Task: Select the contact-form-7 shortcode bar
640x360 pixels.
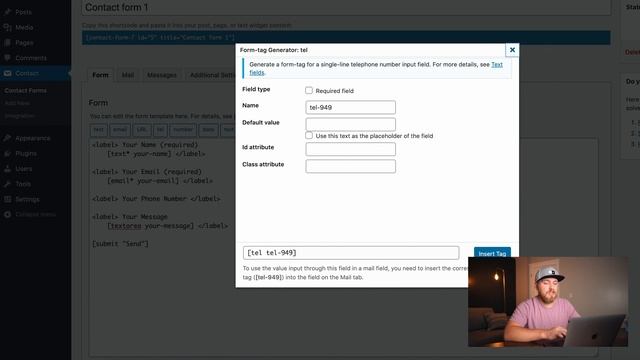Action: 346,38
